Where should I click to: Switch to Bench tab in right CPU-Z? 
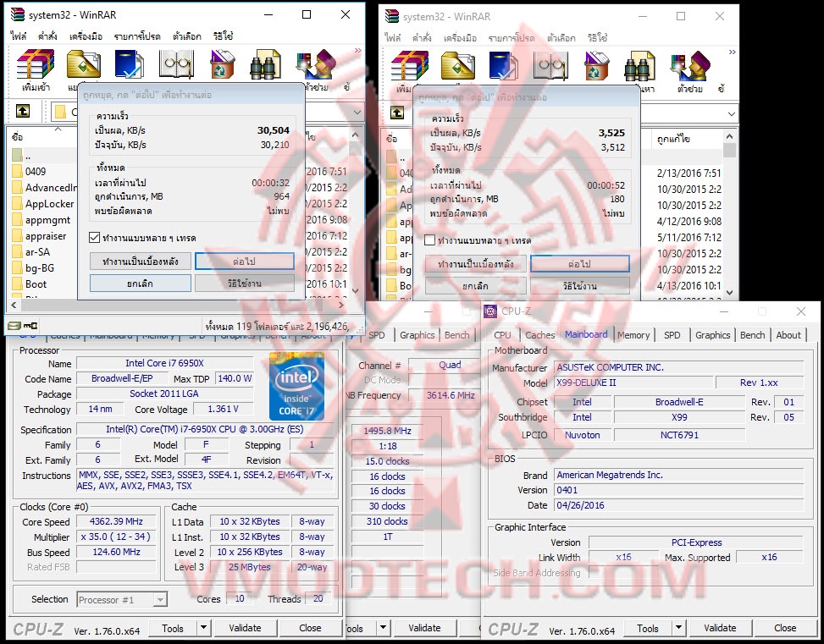tap(753, 334)
